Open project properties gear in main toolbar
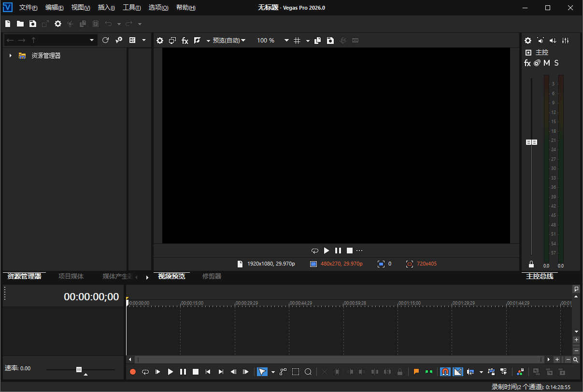 pos(58,24)
